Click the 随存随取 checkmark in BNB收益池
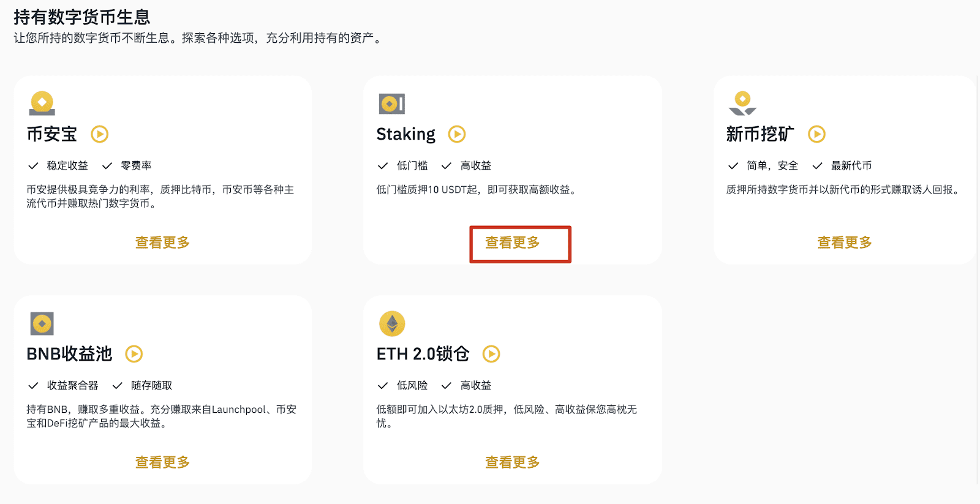980x504 pixels. tap(117, 386)
